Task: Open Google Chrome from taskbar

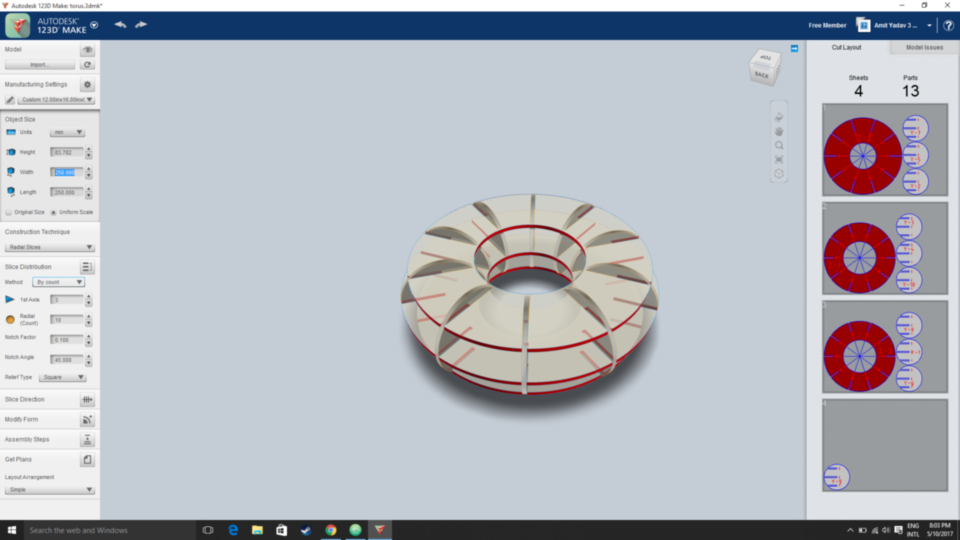Action: pyautogui.click(x=331, y=530)
